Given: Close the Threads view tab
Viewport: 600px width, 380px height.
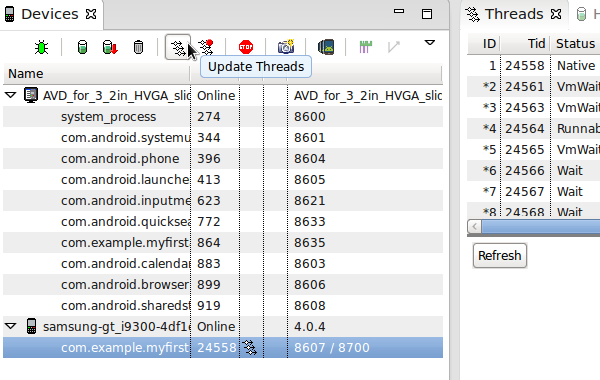Looking at the screenshot, I should pyautogui.click(x=556, y=15).
